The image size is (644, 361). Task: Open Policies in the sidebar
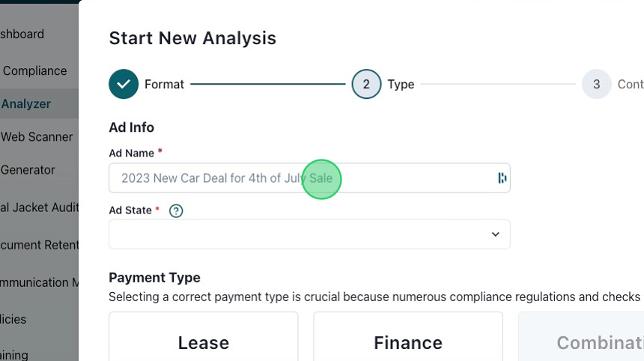click(x=13, y=319)
